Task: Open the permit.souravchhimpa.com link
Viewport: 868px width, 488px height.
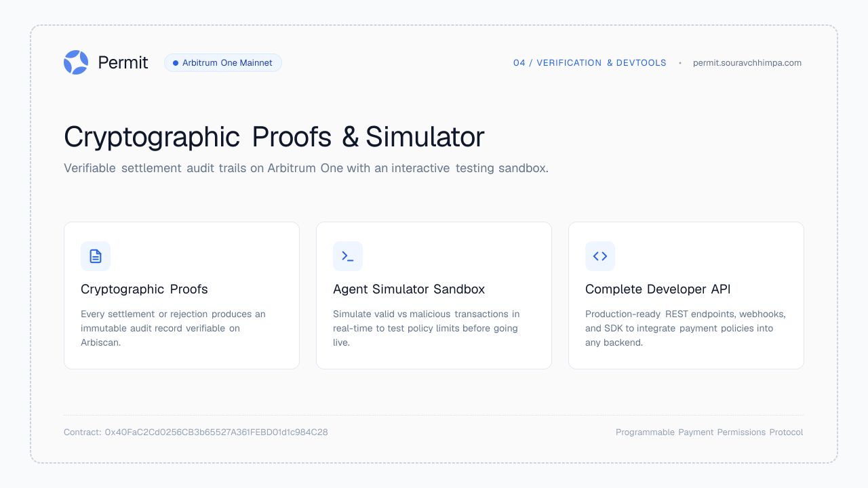Action: [x=747, y=63]
